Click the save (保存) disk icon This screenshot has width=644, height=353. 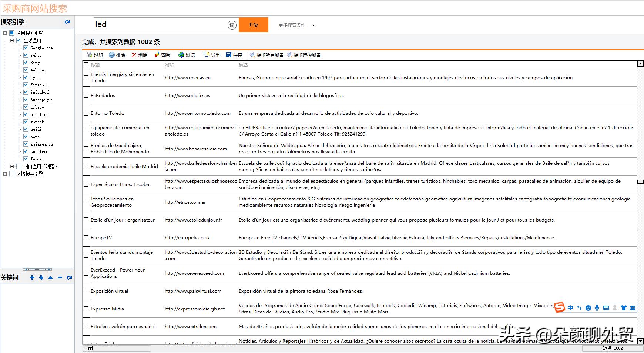229,55
